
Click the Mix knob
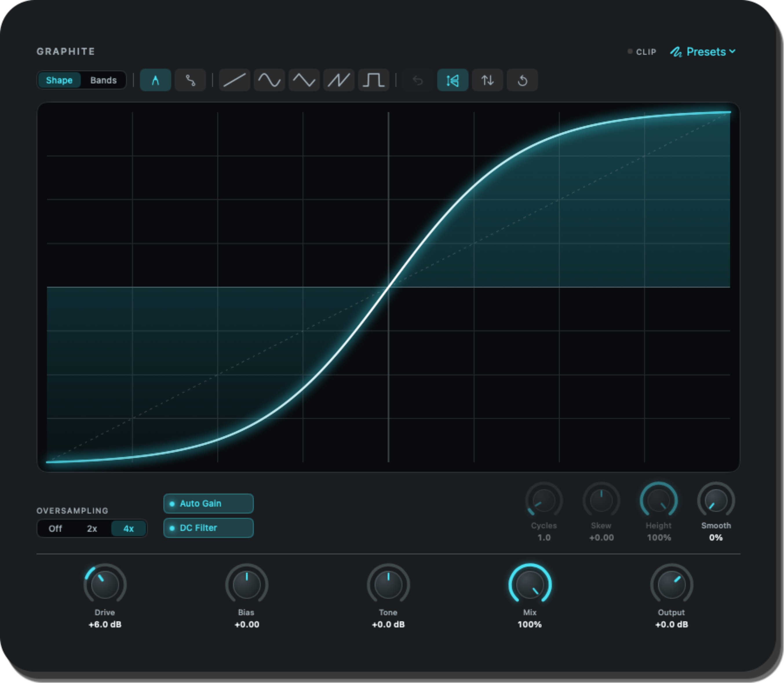(530, 584)
